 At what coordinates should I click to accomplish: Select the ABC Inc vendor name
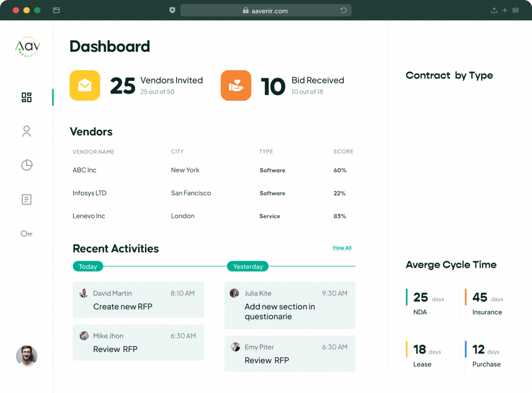tap(85, 170)
